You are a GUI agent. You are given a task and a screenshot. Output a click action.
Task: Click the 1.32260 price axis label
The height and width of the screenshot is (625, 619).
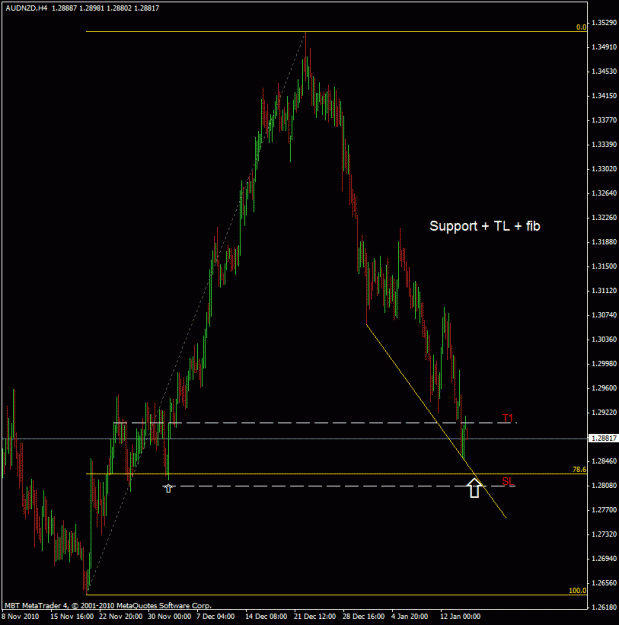pos(604,218)
